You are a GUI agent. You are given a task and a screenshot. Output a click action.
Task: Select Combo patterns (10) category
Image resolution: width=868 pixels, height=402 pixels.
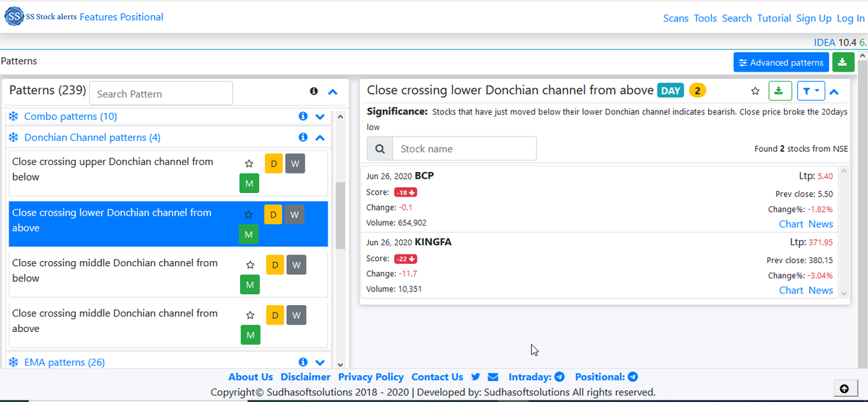tap(70, 116)
